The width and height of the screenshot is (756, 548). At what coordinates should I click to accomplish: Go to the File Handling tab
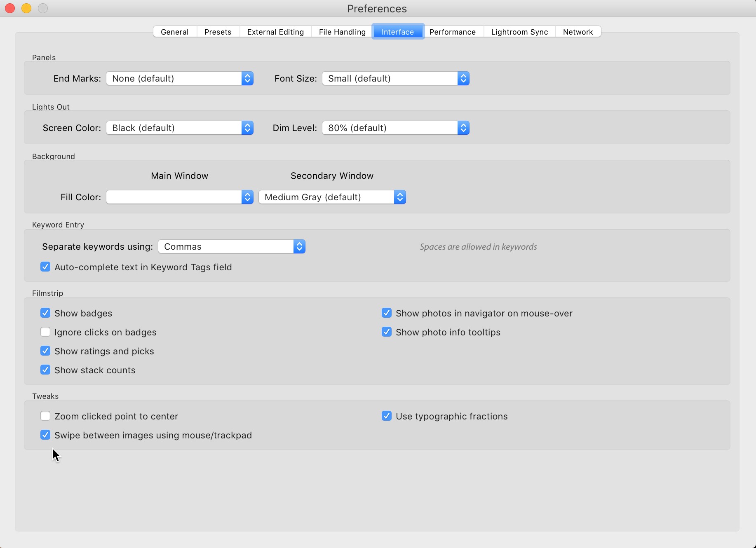coord(342,32)
